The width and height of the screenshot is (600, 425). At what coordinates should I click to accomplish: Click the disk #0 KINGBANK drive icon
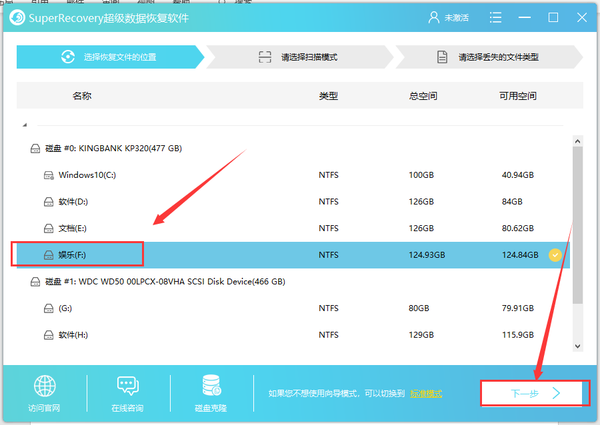[x=35, y=148]
